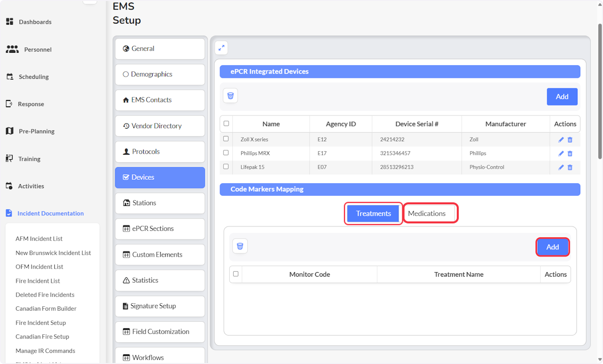Delete the Phillips MRX device
Viewport: 603px width, 364px height.
[x=570, y=154]
